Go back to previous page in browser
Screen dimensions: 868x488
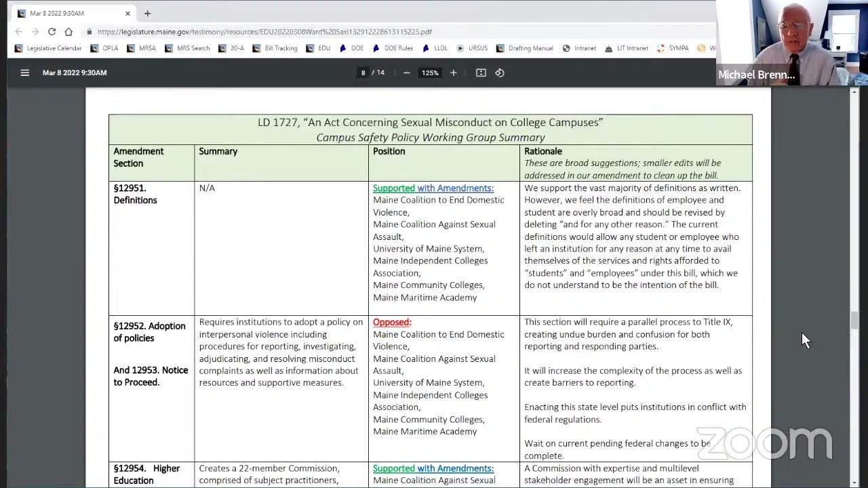[x=18, y=31]
